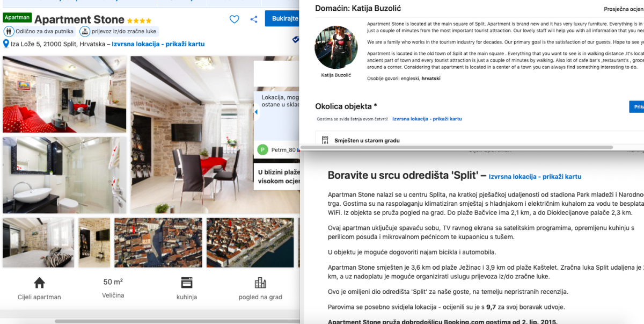Click the left arrow on review carousel
Image resolution: width=644 pixels, height=324 pixels.
[256, 112]
